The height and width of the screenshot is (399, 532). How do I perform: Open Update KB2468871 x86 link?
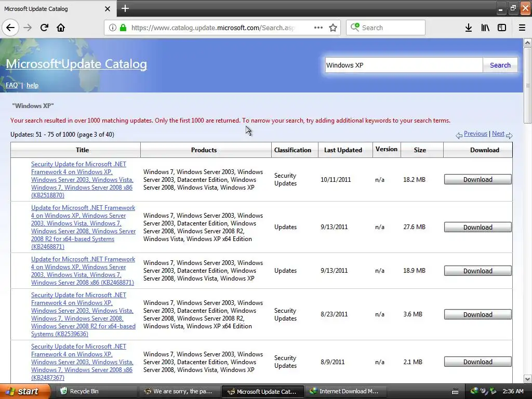tap(83, 271)
